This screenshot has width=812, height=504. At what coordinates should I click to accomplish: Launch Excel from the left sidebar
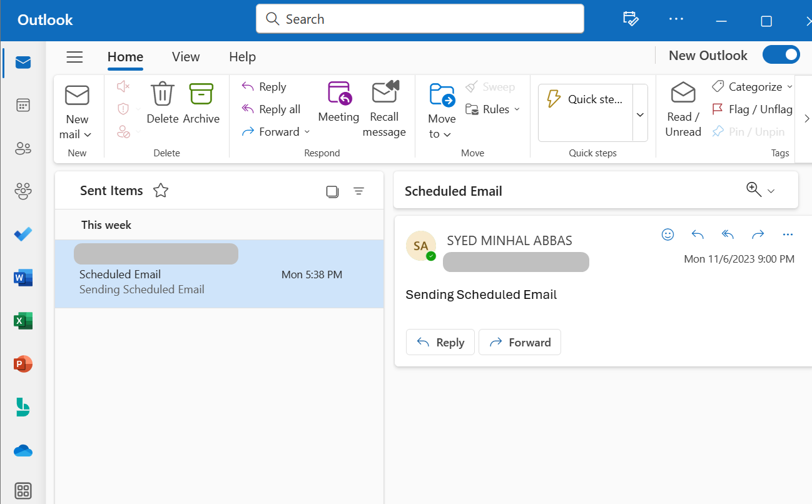(23, 321)
